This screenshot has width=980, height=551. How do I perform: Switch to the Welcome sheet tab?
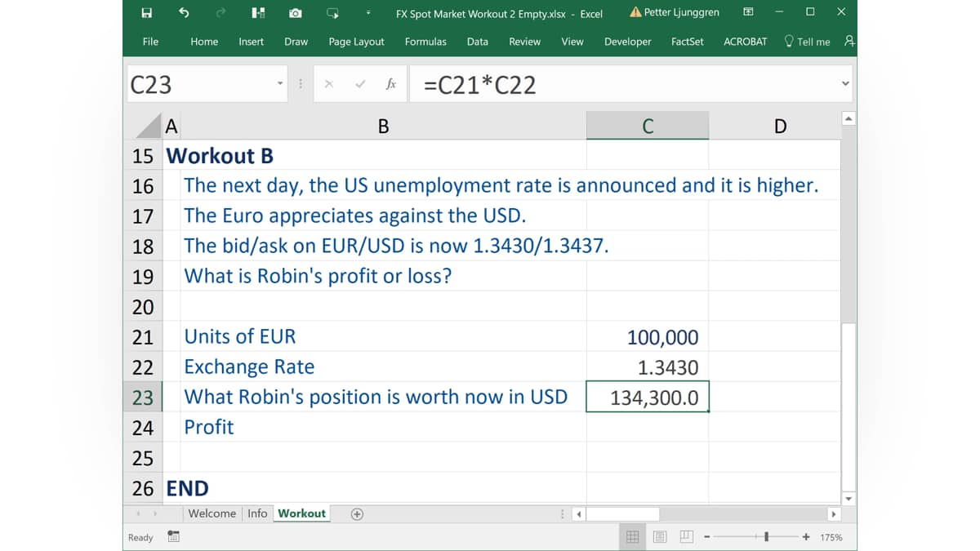pos(212,513)
